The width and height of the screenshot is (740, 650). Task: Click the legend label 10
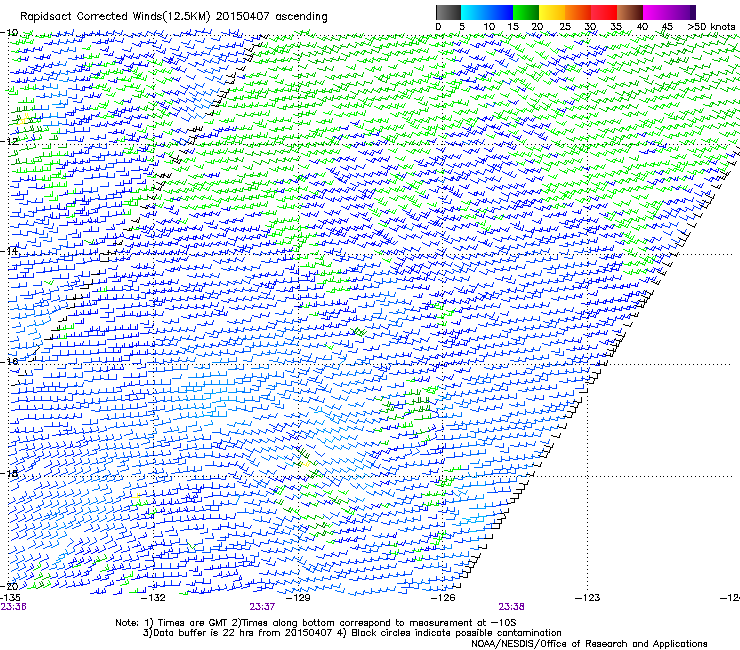click(489, 27)
